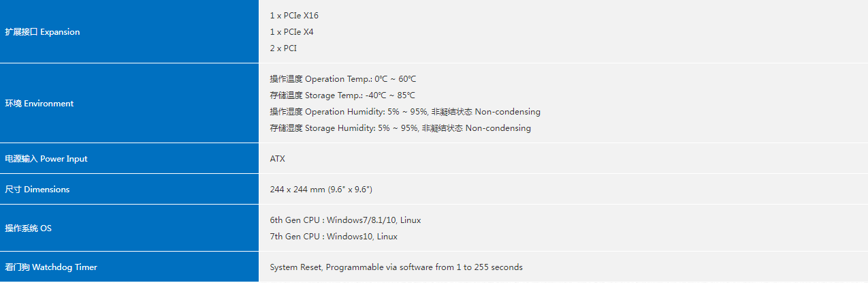The width and height of the screenshot is (868, 283).
Task: Select the '1 x PCIe X16' text
Action: click(x=294, y=16)
